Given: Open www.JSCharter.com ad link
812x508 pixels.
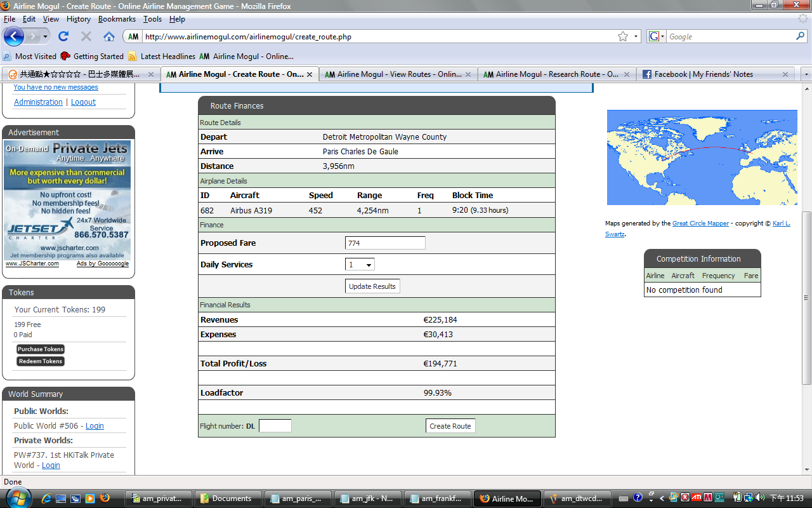Looking at the screenshot, I should point(32,264).
